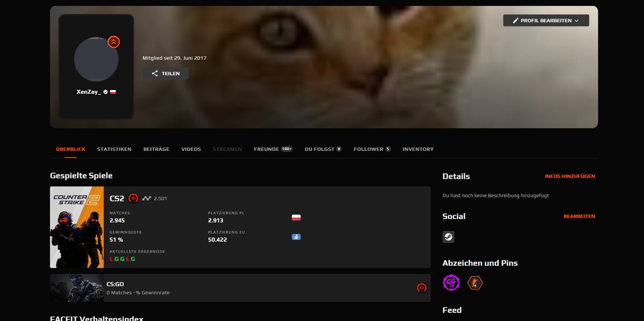
Task: Open the Inventory tab
Action: [418, 149]
